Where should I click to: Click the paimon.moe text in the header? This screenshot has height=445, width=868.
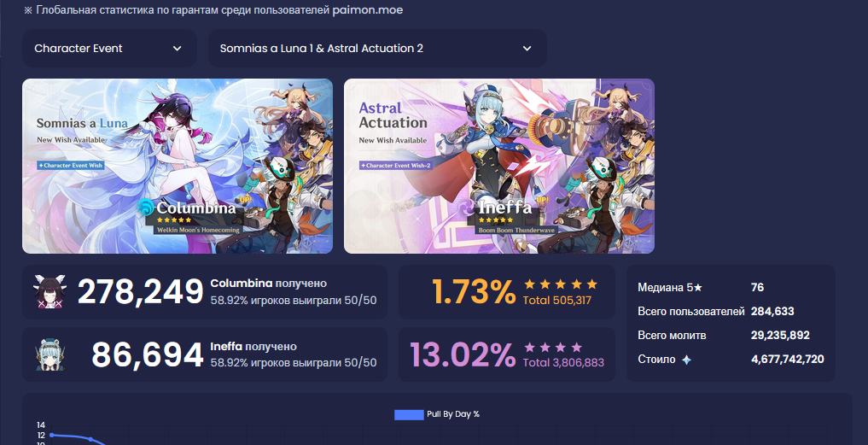click(368, 10)
